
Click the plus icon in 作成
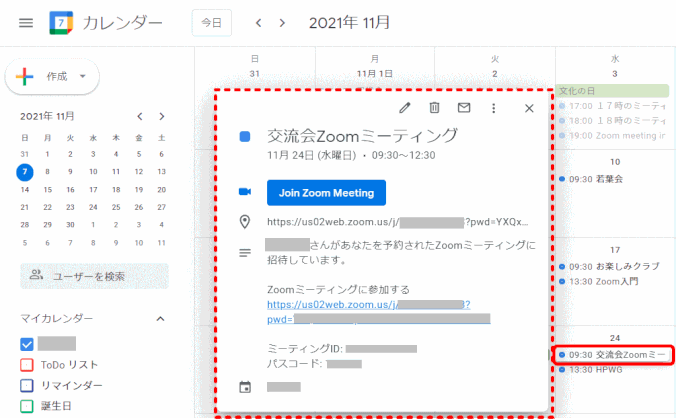coord(25,77)
